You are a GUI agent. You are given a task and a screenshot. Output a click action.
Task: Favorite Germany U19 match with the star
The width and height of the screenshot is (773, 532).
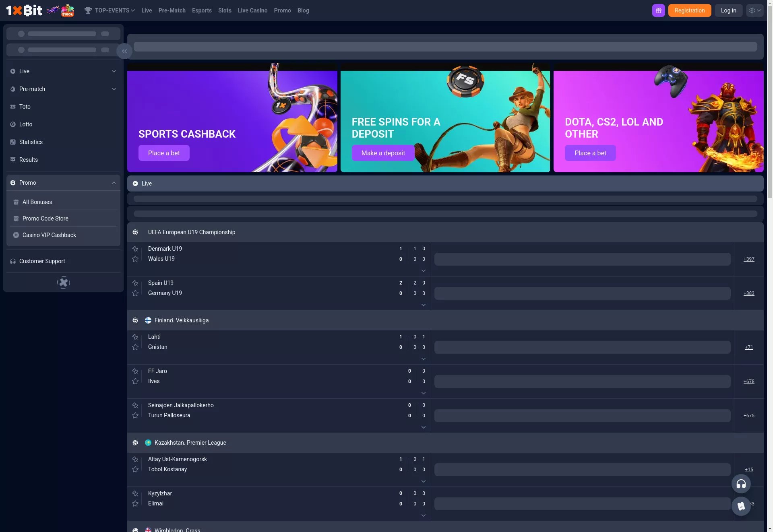click(135, 293)
